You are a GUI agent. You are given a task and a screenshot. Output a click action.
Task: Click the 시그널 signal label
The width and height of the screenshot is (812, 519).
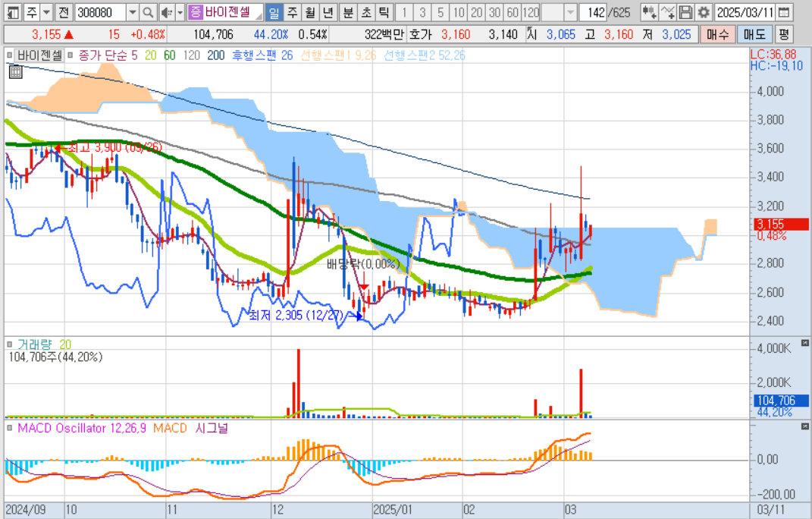tap(212, 428)
